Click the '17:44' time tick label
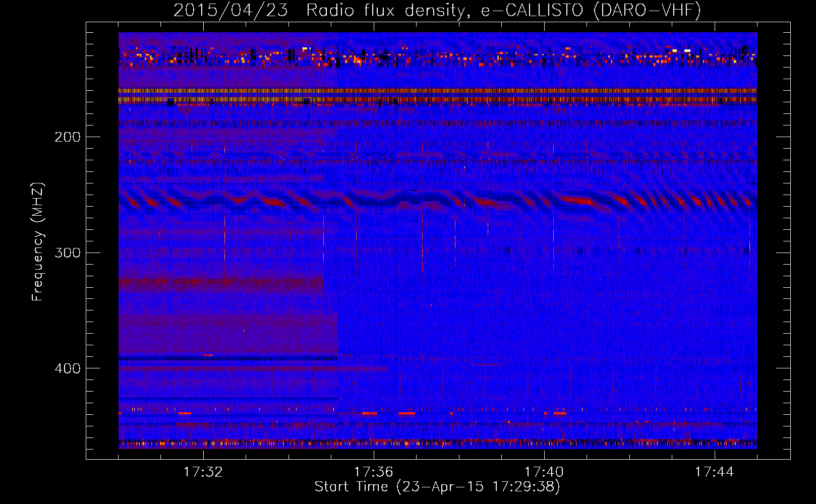The height and width of the screenshot is (504, 816). pos(714,472)
